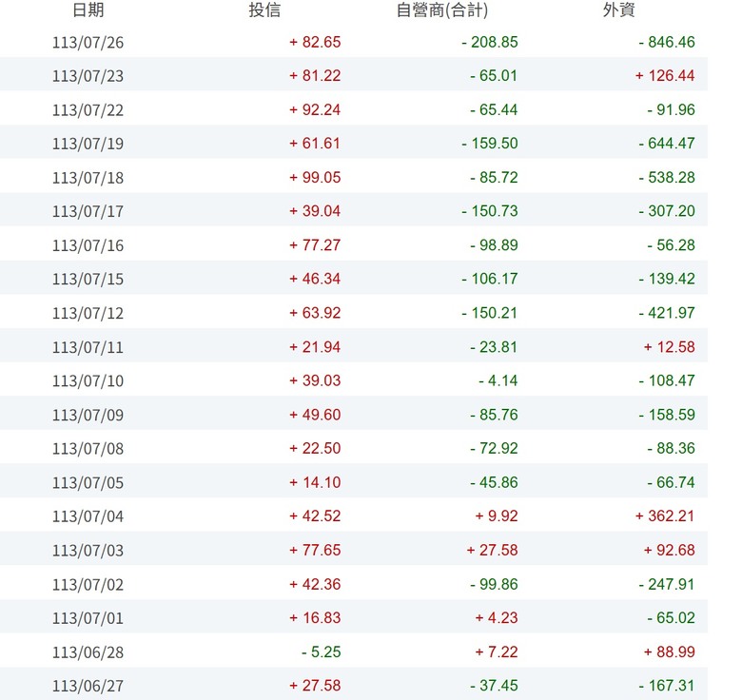
Task: Click 外資 value +12.58 on 07/11
Action: pos(670,347)
